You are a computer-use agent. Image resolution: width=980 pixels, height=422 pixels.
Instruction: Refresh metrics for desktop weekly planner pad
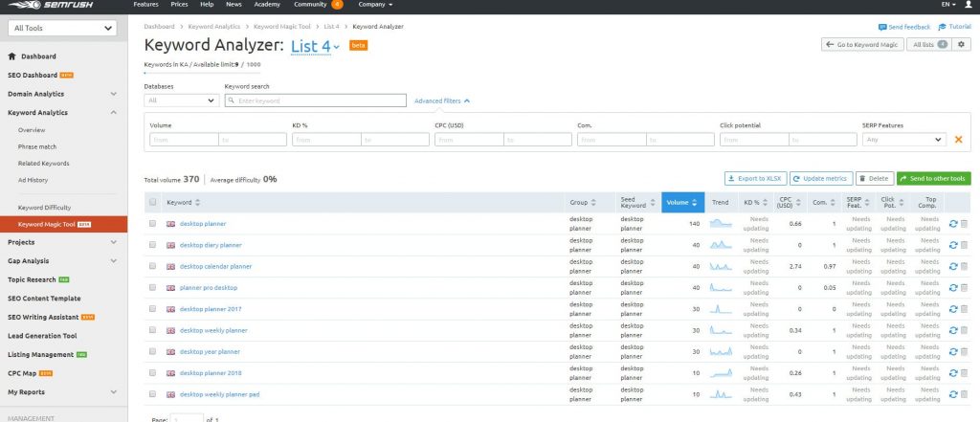(953, 394)
